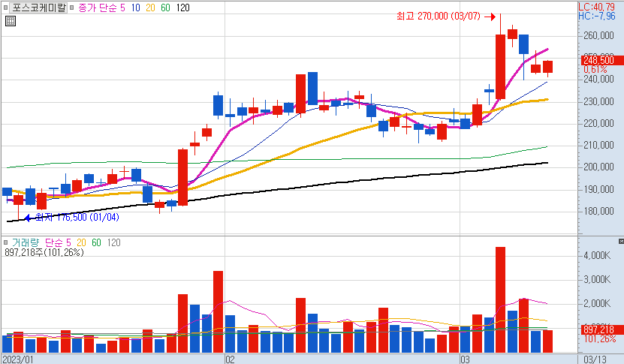Click the 3,000K volume axis label

597,280
